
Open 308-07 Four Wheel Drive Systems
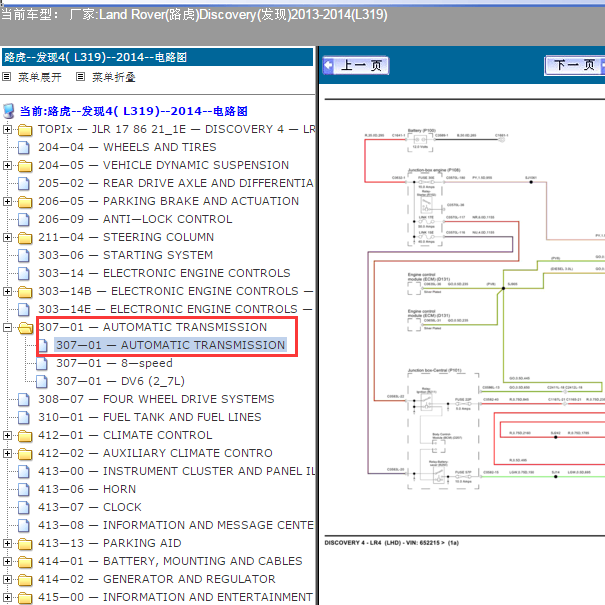pos(156,399)
